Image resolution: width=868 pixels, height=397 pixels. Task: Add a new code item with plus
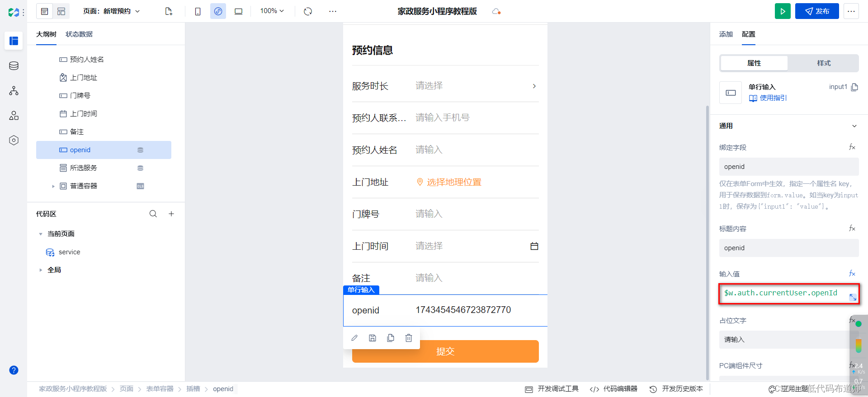coord(171,214)
